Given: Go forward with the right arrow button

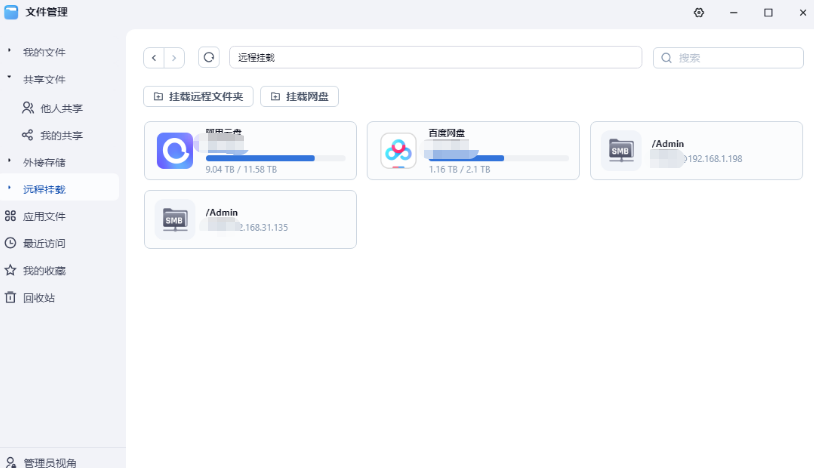Looking at the screenshot, I should (x=174, y=58).
